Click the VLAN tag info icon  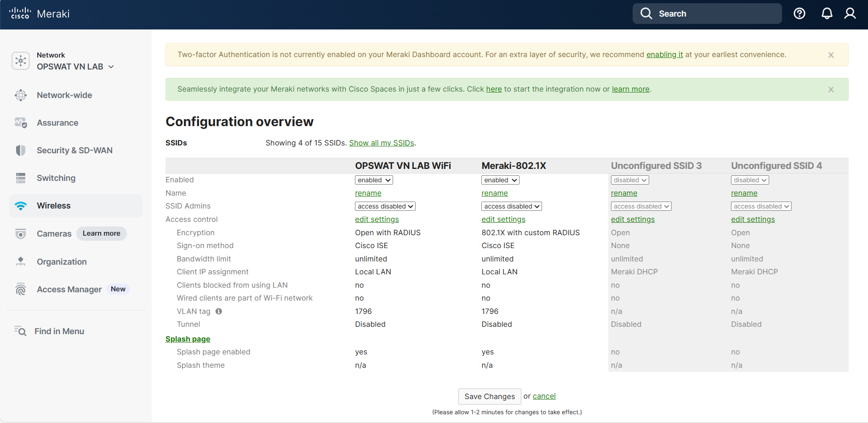[x=219, y=311]
